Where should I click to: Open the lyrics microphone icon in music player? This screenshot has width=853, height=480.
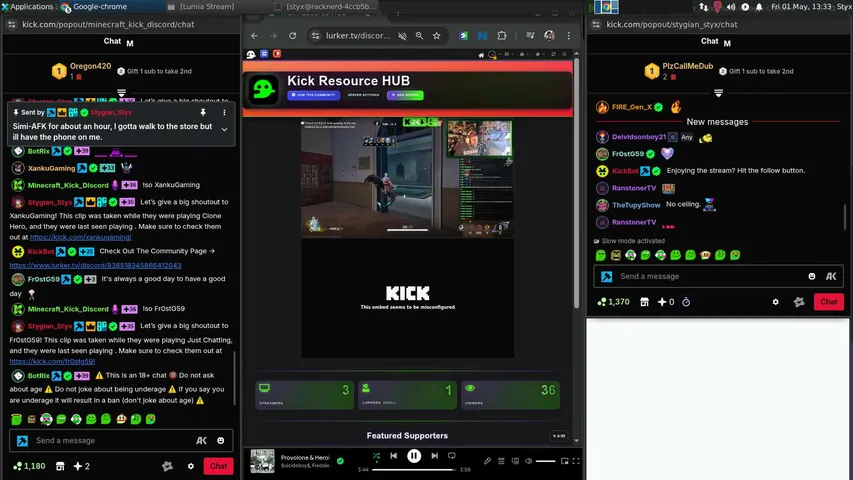487,461
